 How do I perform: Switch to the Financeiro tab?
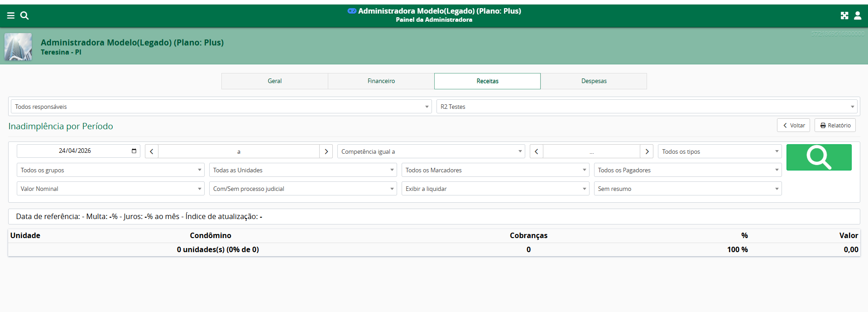(381, 81)
